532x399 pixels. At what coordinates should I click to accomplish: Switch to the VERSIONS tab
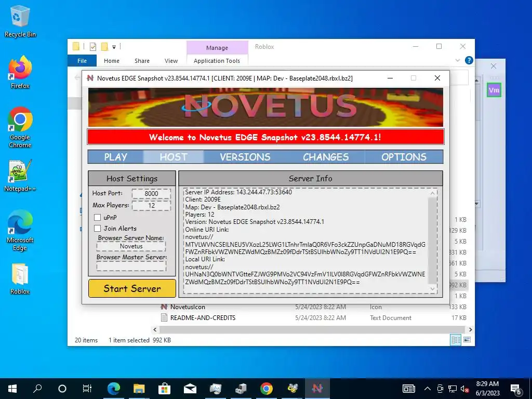(245, 157)
